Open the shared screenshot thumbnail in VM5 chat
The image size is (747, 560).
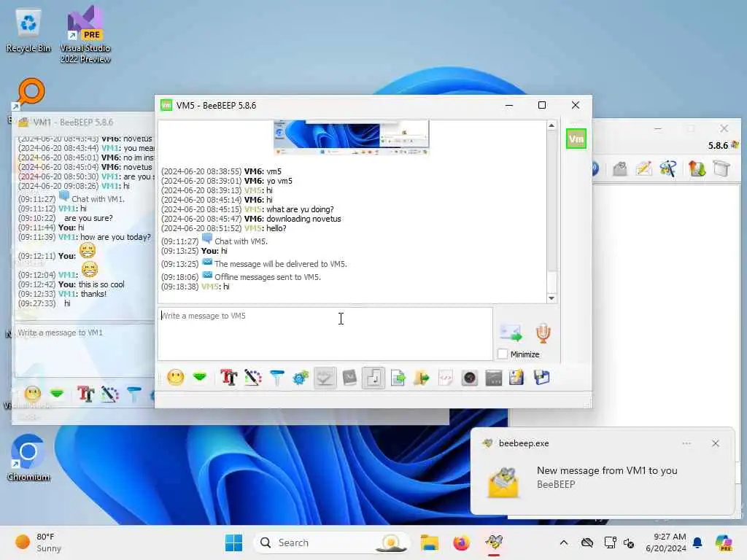351,137
